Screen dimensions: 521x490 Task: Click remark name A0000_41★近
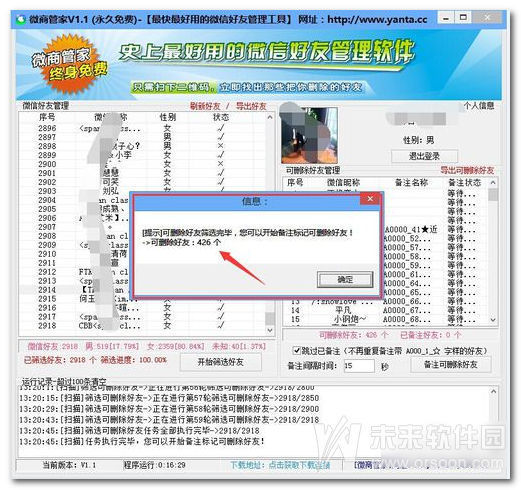[411, 229]
